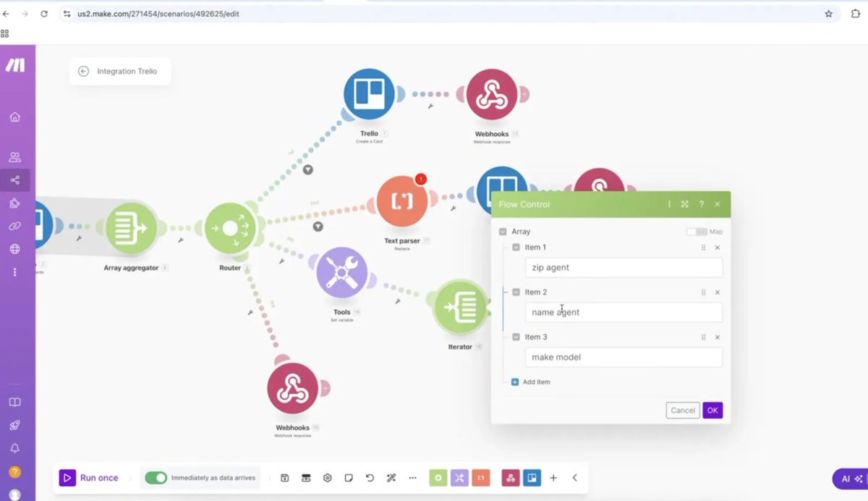
Task: Click blue Trello favorite in toolbar
Action: (x=532, y=478)
